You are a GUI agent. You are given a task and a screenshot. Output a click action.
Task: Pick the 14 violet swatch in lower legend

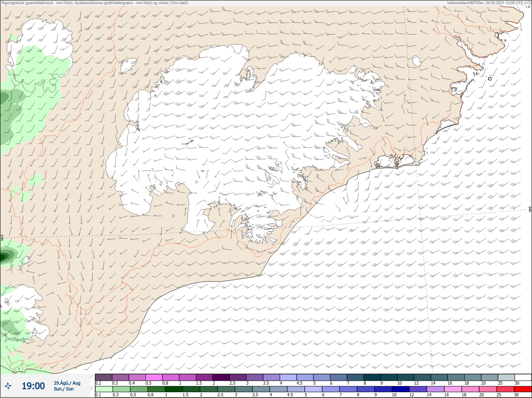pyautogui.click(x=436, y=389)
